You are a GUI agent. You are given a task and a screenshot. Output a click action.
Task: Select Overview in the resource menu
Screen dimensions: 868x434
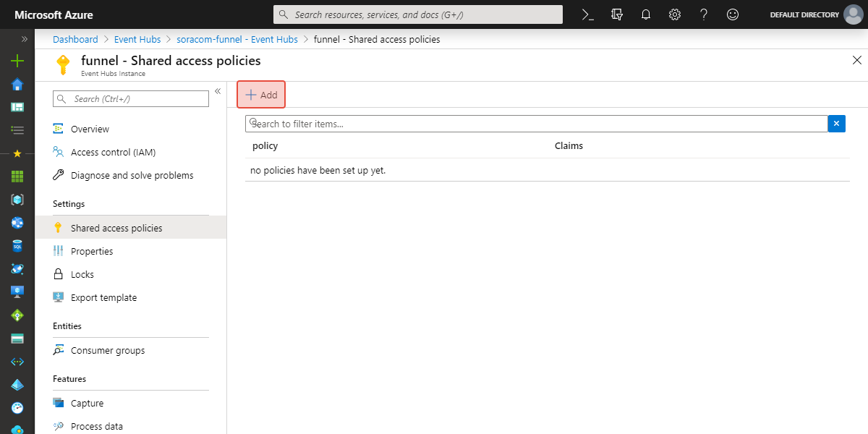pos(90,129)
